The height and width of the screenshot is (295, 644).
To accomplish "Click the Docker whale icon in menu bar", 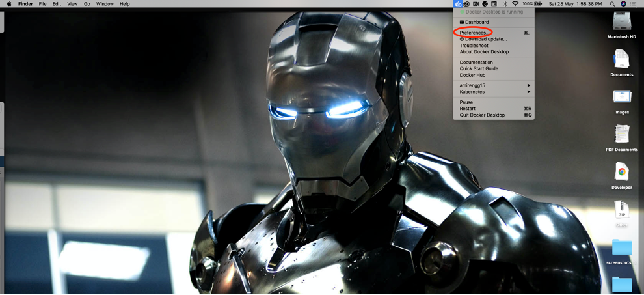I will coord(458,4).
